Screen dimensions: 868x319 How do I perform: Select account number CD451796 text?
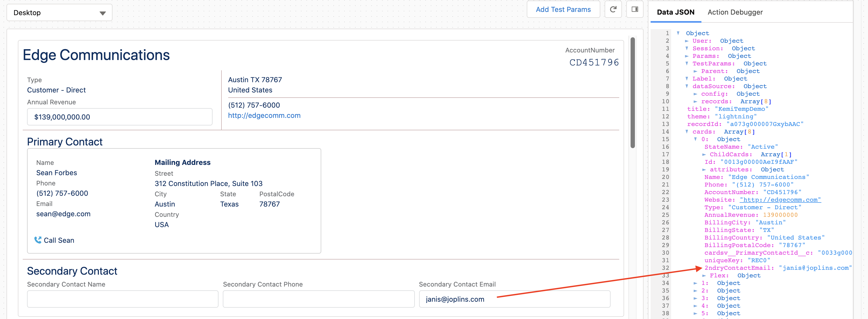(x=594, y=63)
